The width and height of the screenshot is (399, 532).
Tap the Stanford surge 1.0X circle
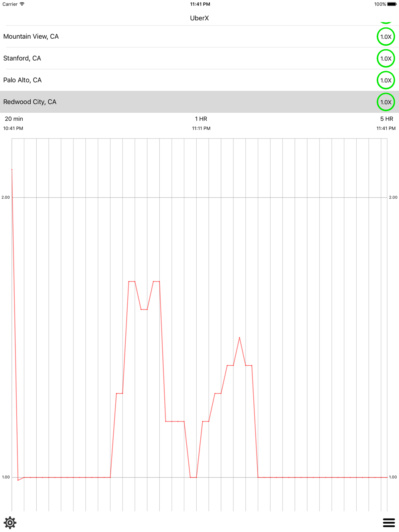[386, 59]
